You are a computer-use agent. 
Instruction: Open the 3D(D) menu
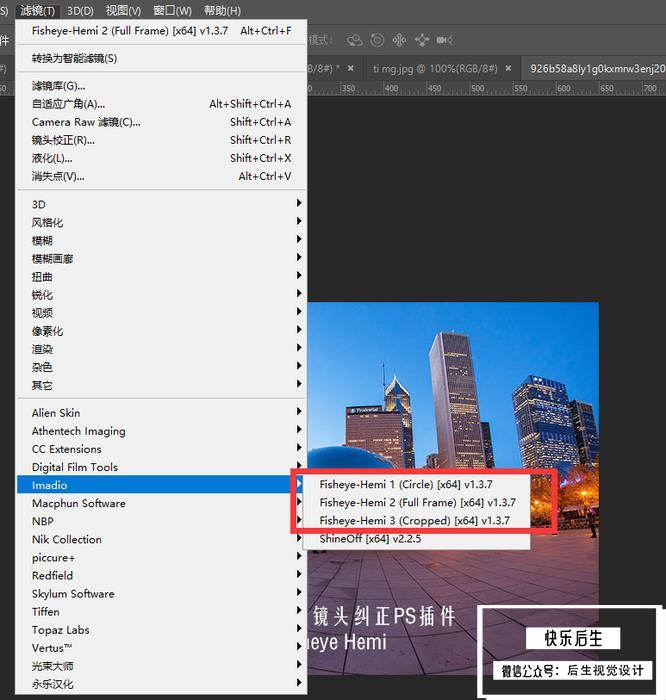pyautogui.click(x=80, y=10)
